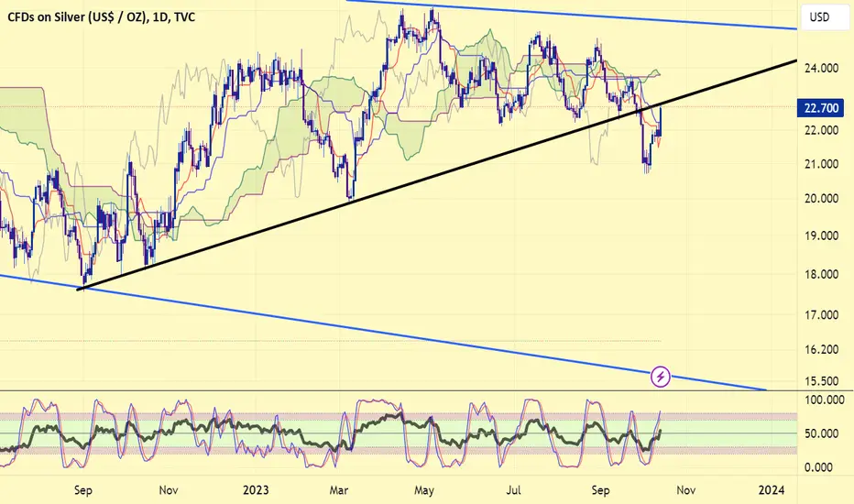Click the first Nov label left of 2023
The image size is (854, 504).
point(169,490)
